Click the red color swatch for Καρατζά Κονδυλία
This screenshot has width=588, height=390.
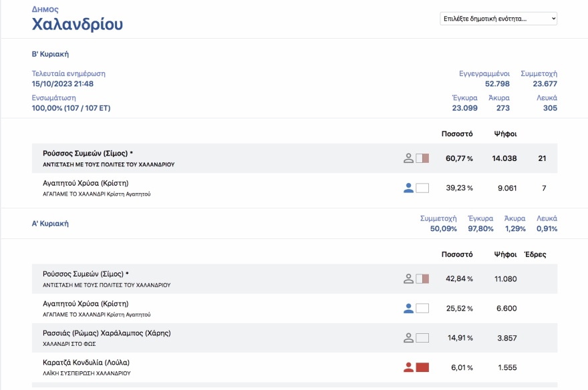[x=422, y=367]
